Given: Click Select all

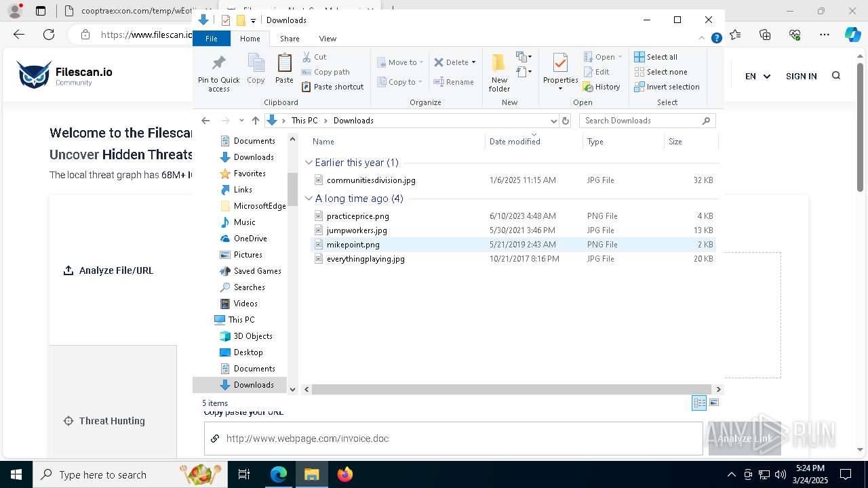Looking at the screenshot, I should coord(656,57).
